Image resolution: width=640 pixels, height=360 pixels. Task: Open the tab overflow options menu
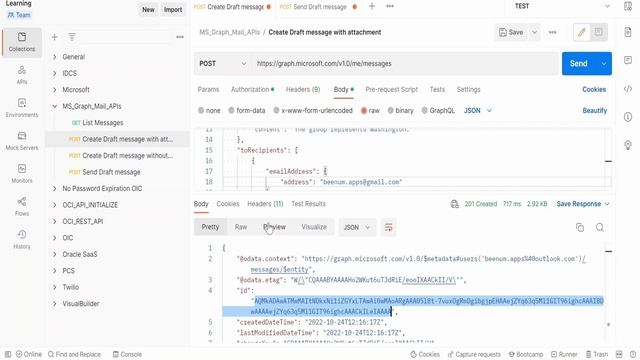(x=390, y=6)
